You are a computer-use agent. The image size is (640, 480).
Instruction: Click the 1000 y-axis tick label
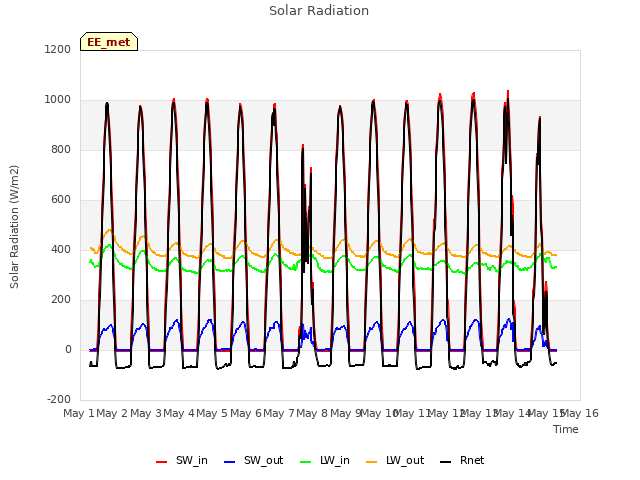click(58, 100)
